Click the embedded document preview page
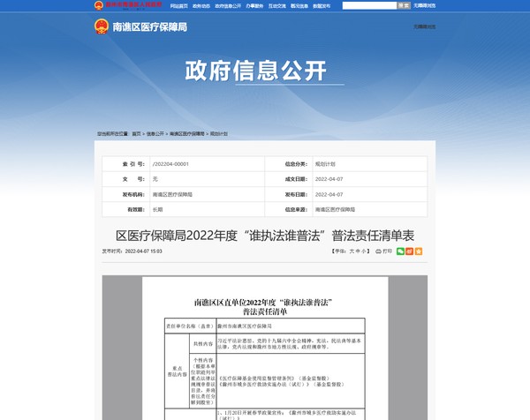This screenshot has width=530, height=420. tap(265, 348)
